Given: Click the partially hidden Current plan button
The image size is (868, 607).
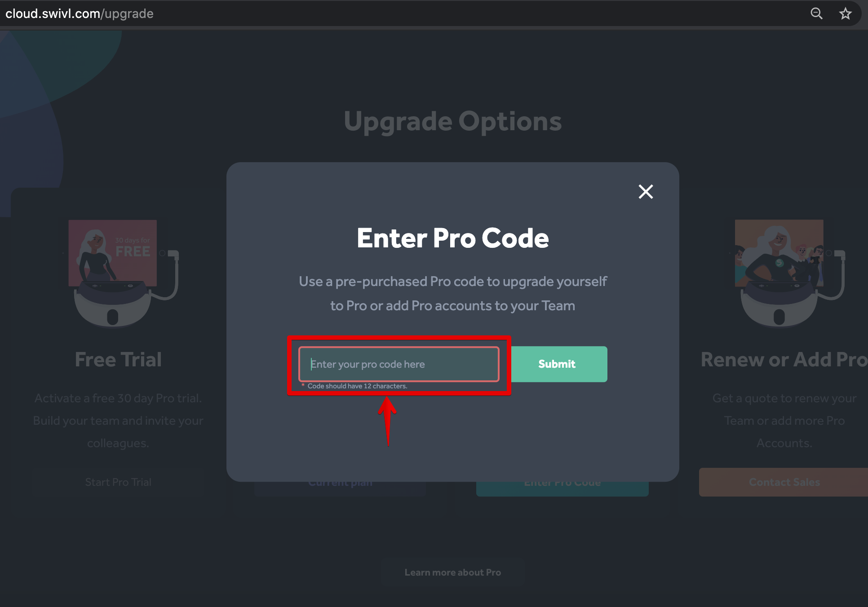Looking at the screenshot, I should click(x=340, y=488).
